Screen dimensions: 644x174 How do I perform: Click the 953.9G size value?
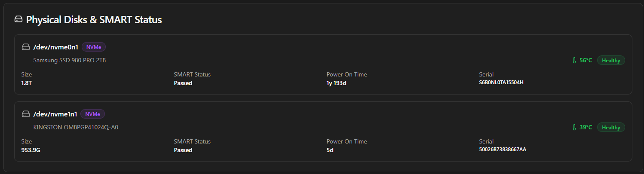(x=31, y=150)
